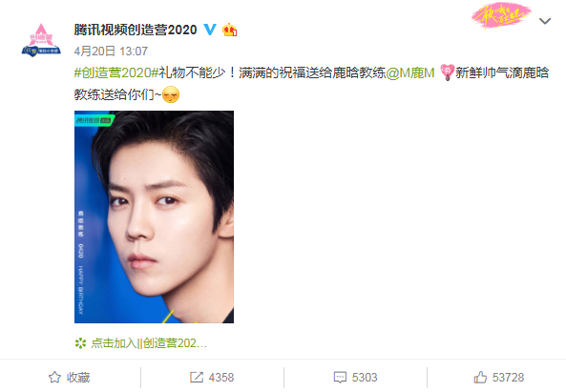The width and height of the screenshot is (566, 392).
Task: Toggle the thumbs-up like with 53728
Action: pos(498,377)
